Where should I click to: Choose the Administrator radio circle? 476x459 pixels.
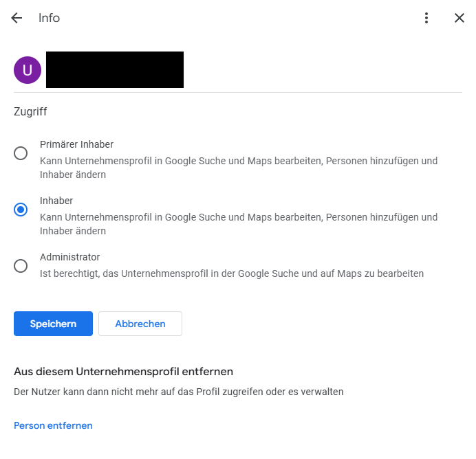[21, 266]
